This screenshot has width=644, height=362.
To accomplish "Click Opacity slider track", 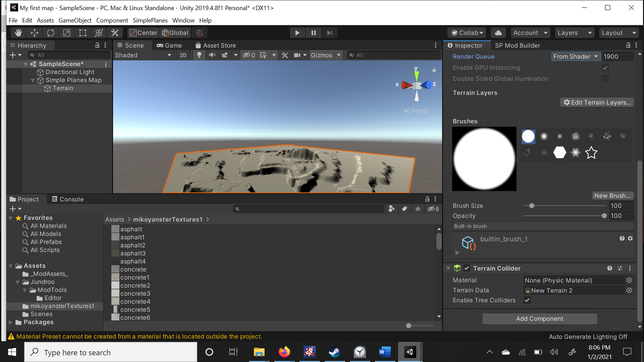I will (x=565, y=216).
